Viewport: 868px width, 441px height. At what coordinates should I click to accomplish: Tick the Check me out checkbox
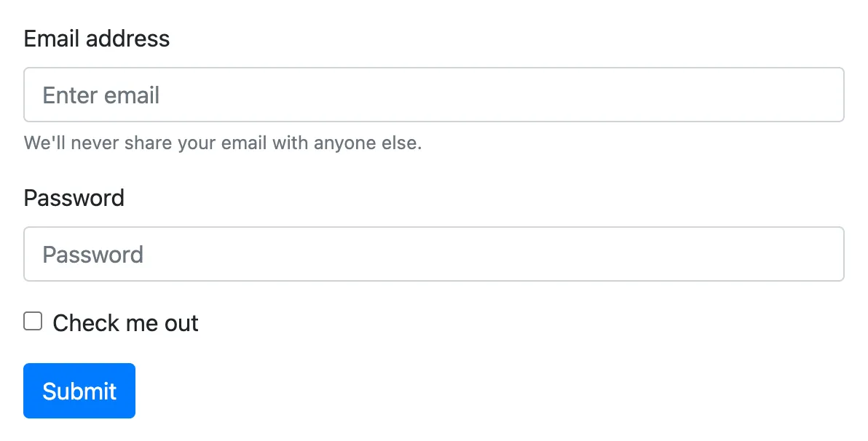pos(33,321)
